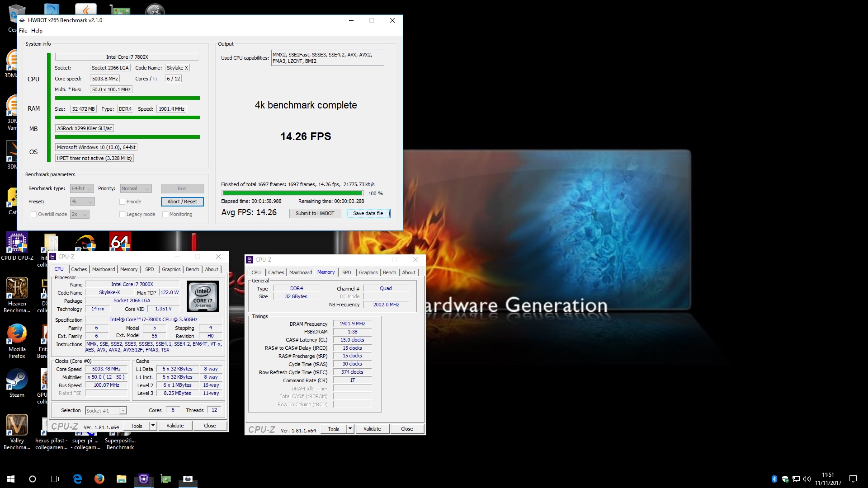Open Action Center notifications icon

click(853, 479)
